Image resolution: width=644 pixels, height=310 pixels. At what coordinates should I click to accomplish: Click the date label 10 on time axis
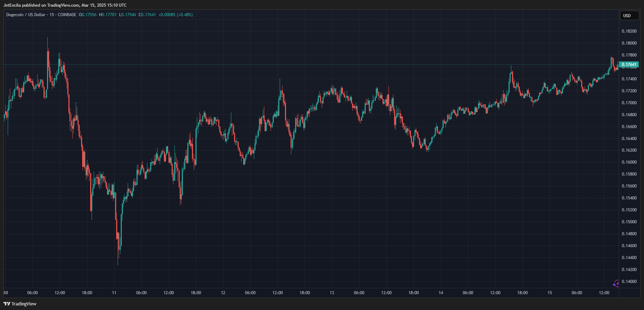click(x=5, y=293)
